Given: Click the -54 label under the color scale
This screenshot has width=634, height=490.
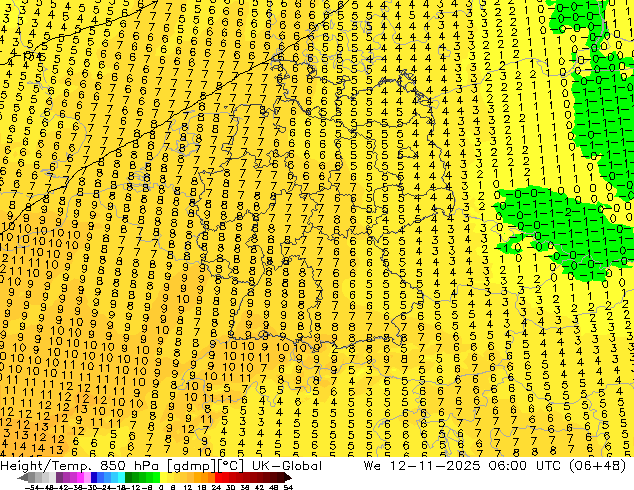Looking at the screenshot, I should pos(32,488).
